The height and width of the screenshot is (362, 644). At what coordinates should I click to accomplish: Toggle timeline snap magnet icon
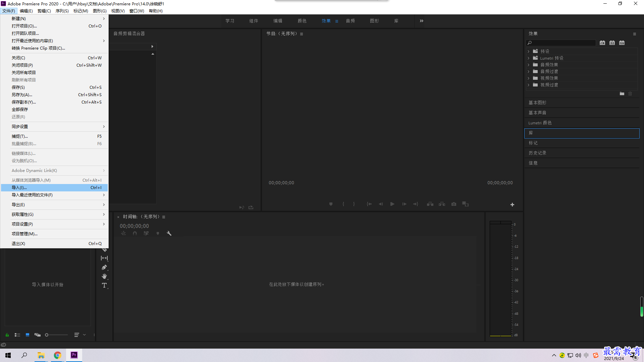(135, 233)
